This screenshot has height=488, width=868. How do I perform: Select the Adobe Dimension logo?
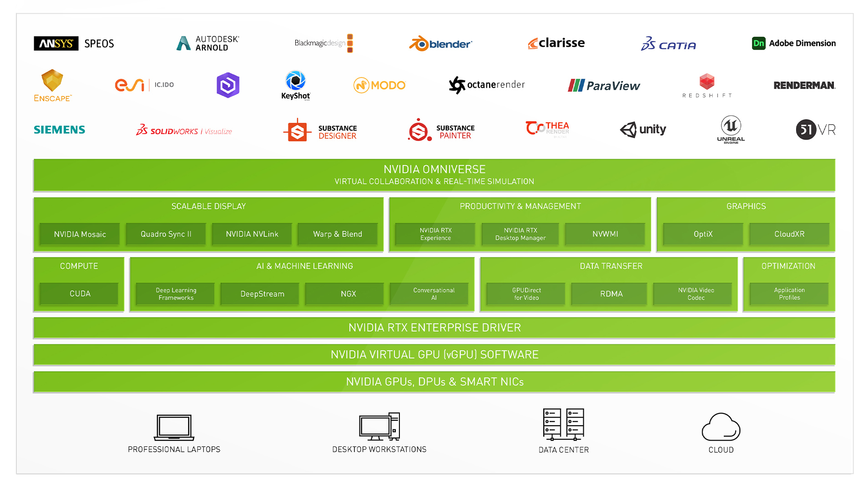[x=793, y=43]
